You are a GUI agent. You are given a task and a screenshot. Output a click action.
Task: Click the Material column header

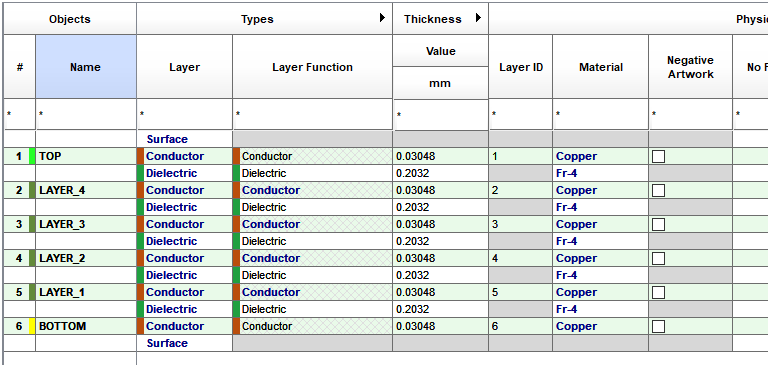(600, 67)
